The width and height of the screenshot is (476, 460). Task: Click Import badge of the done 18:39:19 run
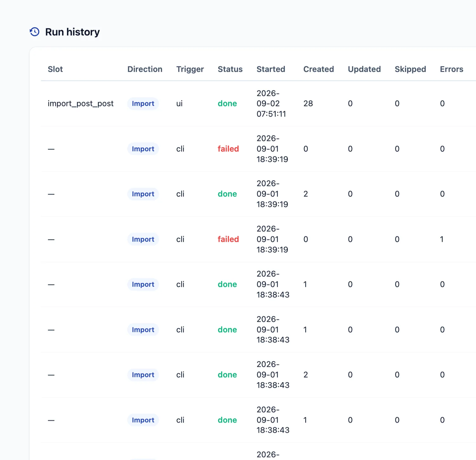[143, 194]
